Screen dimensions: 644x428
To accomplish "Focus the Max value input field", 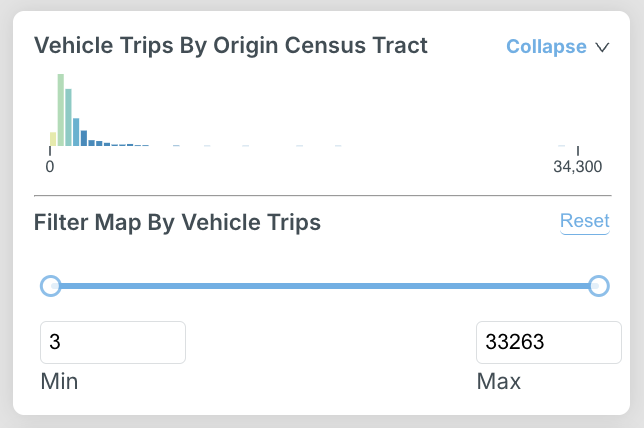I will (548, 342).
